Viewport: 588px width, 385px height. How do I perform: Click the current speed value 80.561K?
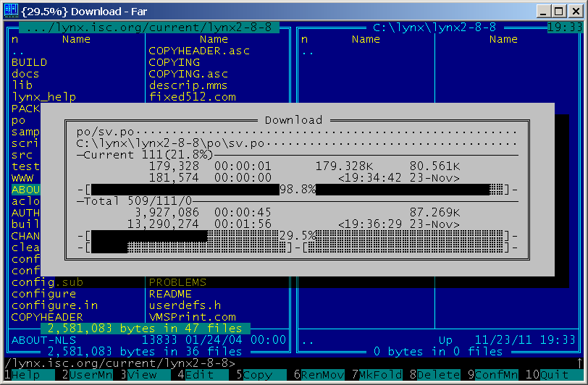point(435,166)
